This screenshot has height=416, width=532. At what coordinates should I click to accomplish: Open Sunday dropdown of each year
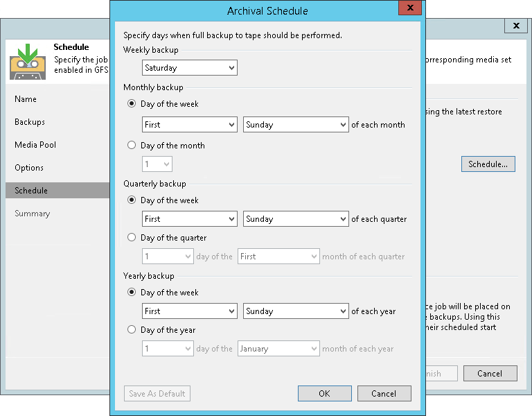296,311
